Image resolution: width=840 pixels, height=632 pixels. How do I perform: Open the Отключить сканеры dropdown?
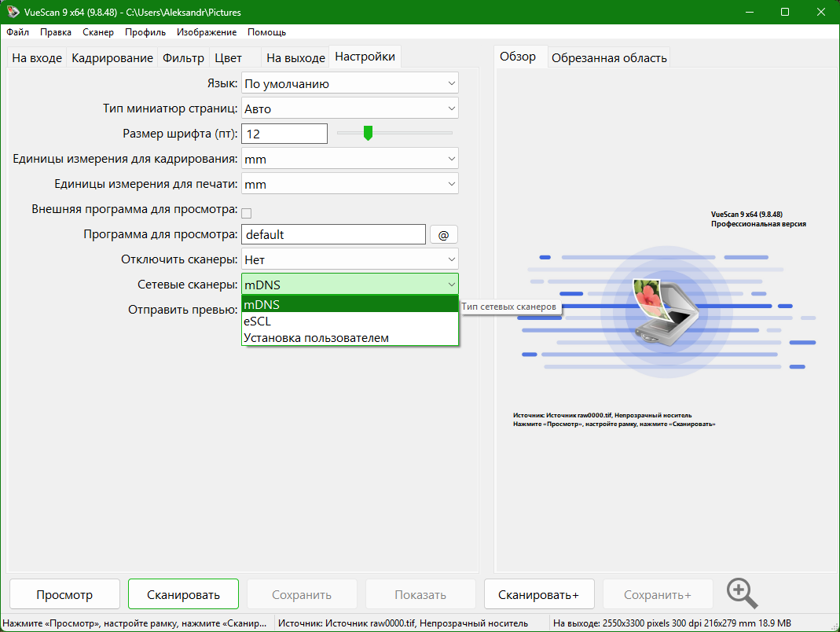[x=350, y=259]
